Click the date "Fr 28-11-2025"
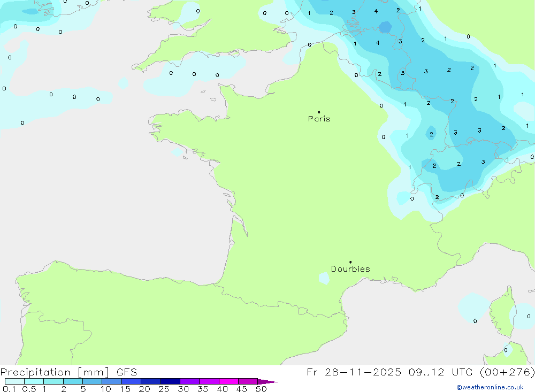The height and width of the screenshot is (392, 535). tap(354, 372)
